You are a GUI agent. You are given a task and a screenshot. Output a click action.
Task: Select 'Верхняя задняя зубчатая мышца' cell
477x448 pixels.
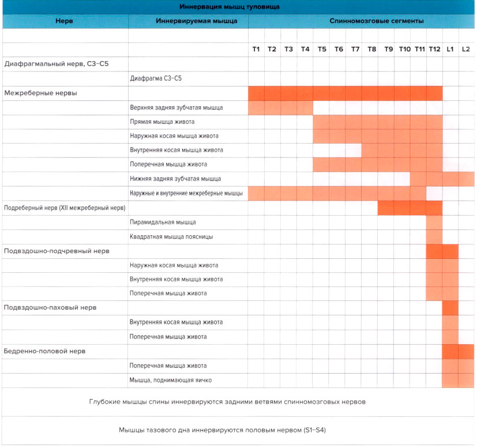(176, 107)
